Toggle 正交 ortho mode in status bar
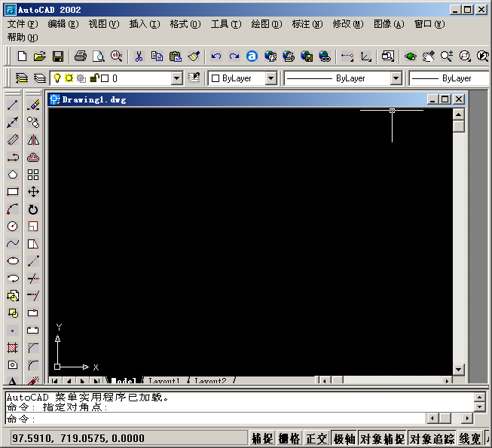492x448 pixels. pyautogui.click(x=316, y=438)
